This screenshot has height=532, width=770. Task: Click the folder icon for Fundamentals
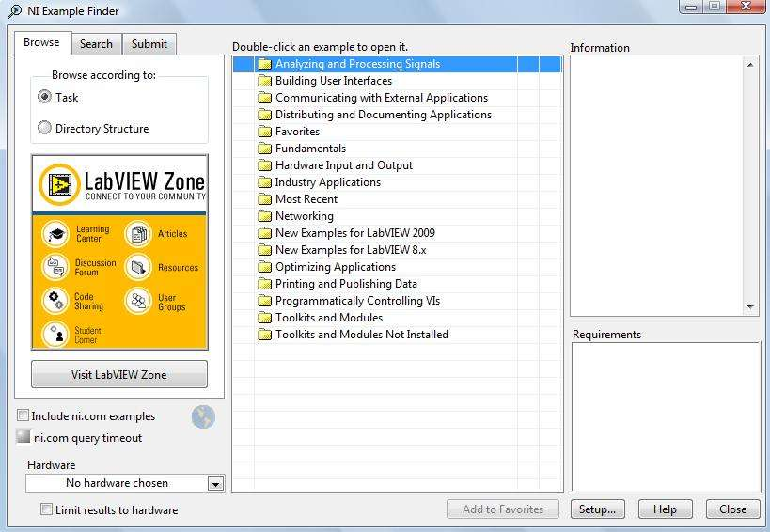(265, 149)
